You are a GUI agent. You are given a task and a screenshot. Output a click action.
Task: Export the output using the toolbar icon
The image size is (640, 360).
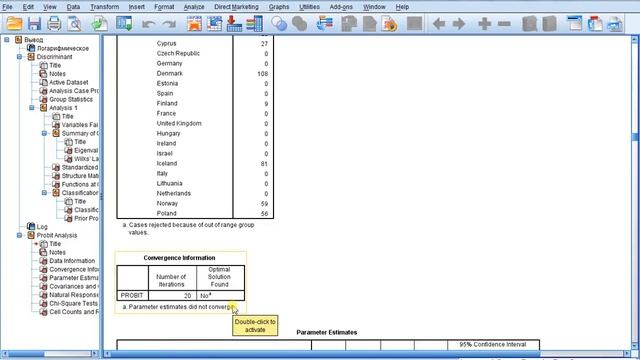pyautogui.click(x=99, y=24)
